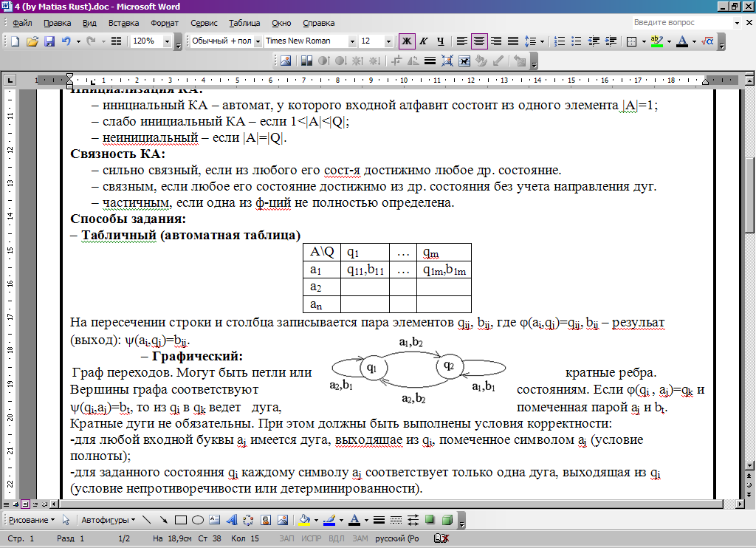This screenshot has width=756, height=548.
Task: Apply shadow style to shape
Action: [430, 520]
